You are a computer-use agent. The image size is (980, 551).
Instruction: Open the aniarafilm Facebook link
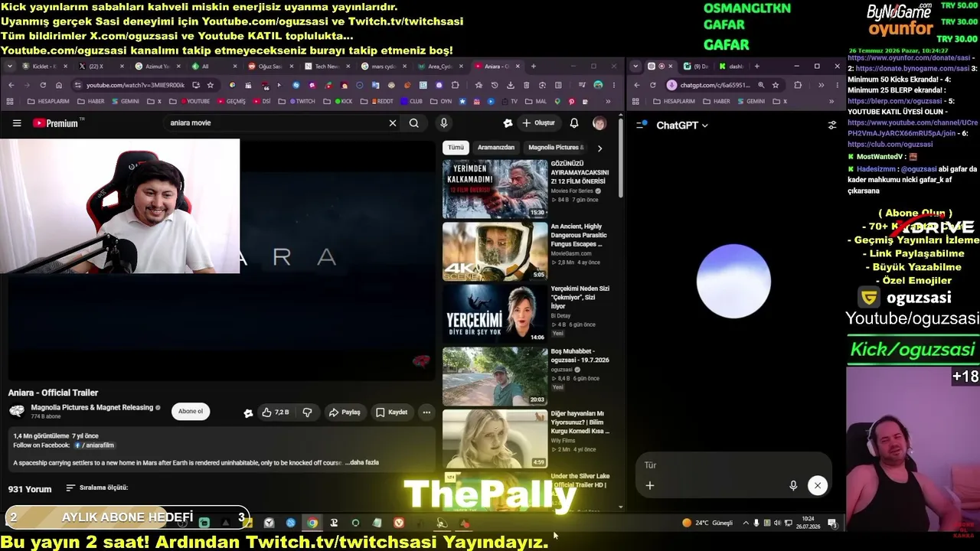94,445
